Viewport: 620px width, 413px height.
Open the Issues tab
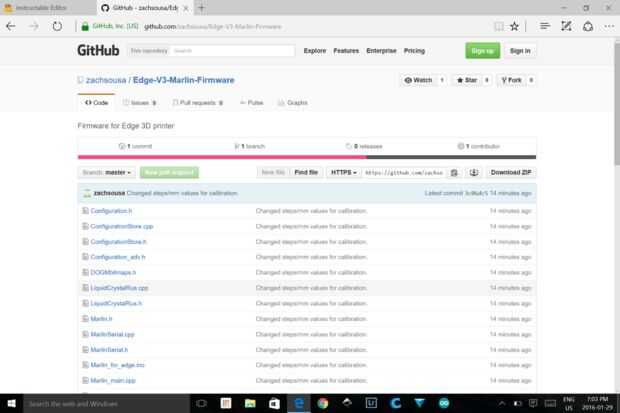pos(139,102)
